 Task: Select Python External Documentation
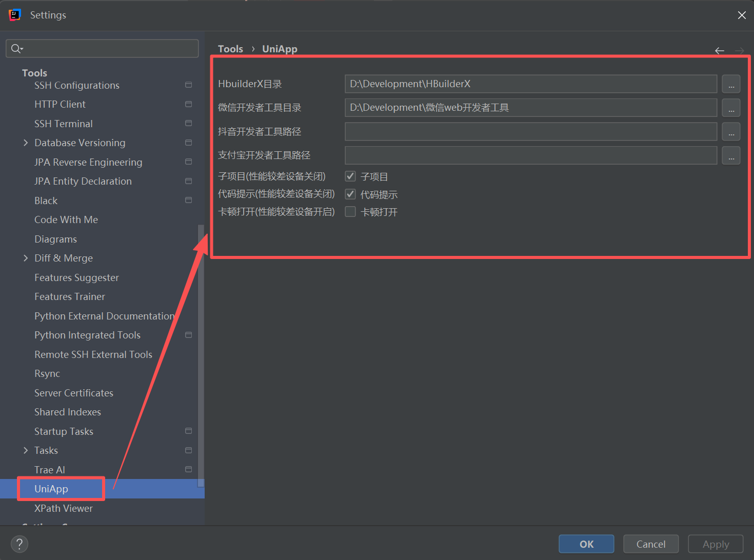pos(104,316)
